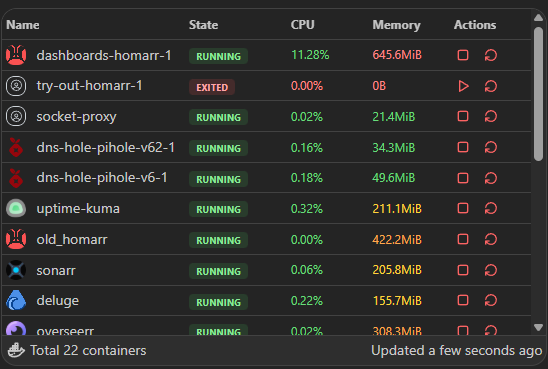The image size is (548, 369).
Task: Click the Docker whale icon in footer
Action: 16,350
